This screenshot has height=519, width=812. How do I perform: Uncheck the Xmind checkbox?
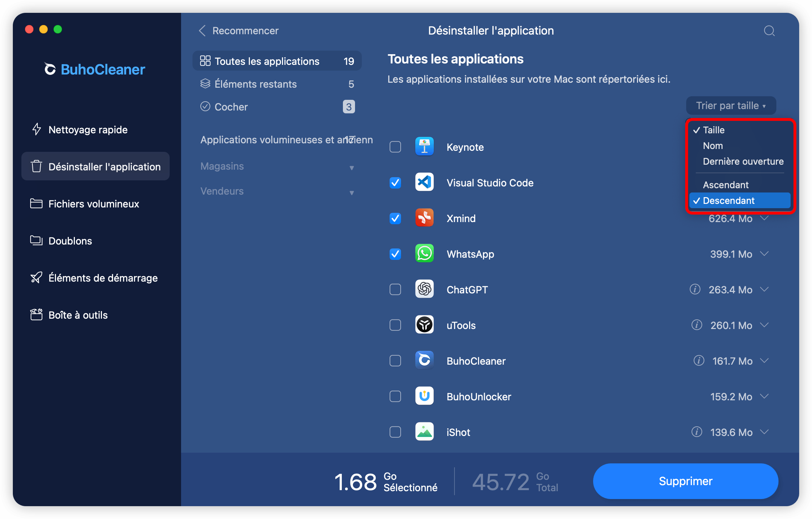(395, 218)
